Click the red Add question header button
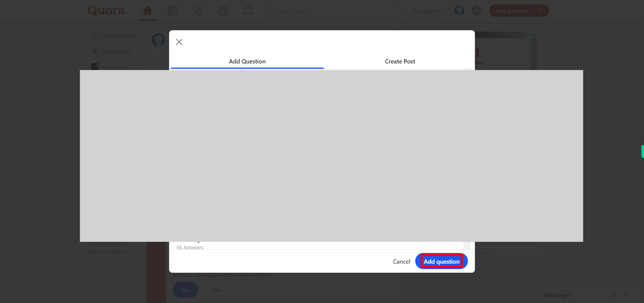 [512, 11]
